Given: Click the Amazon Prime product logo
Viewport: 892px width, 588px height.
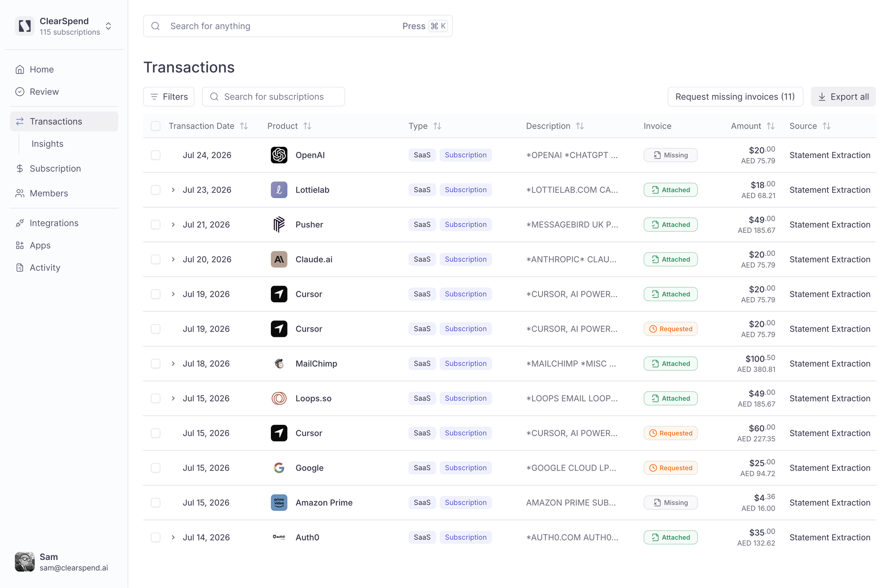Looking at the screenshot, I should 279,503.
